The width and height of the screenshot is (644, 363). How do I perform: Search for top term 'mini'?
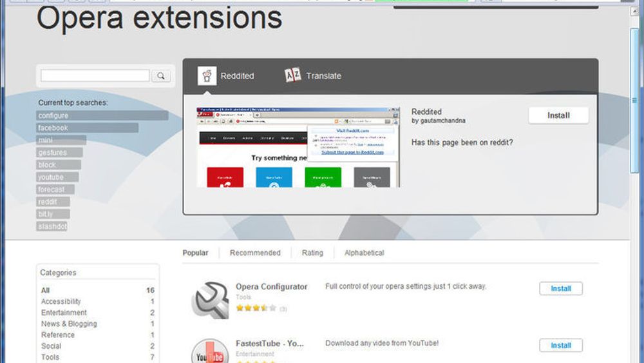coord(61,140)
